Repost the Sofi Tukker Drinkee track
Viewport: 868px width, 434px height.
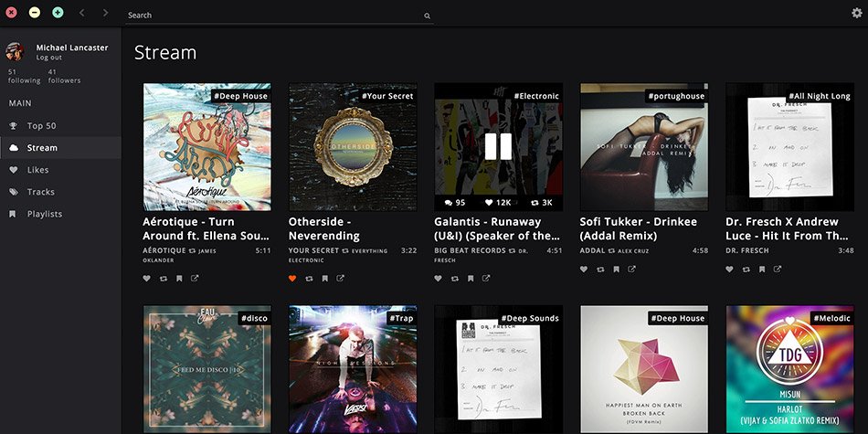coord(600,270)
